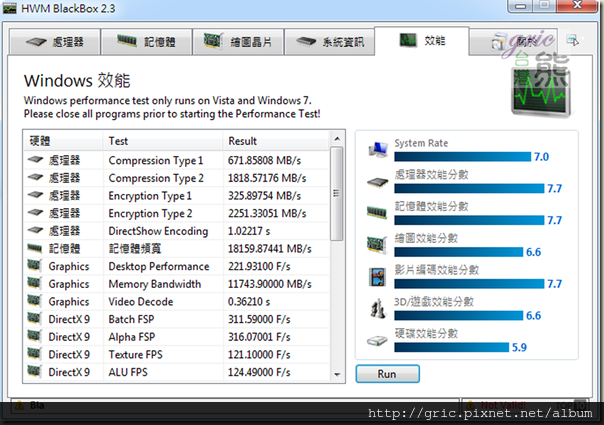Click the CPU icon in Encryption Type 2 row

coord(35,213)
